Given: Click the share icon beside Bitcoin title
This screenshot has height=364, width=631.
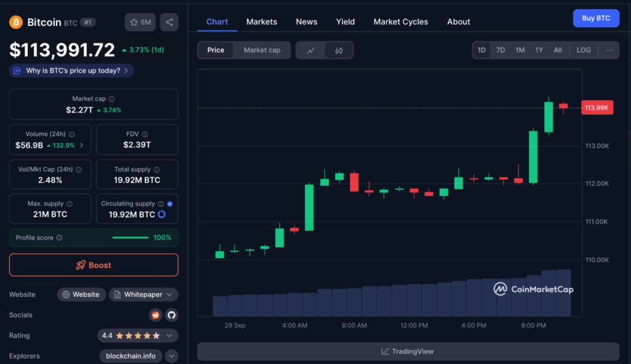Looking at the screenshot, I should (x=169, y=22).
